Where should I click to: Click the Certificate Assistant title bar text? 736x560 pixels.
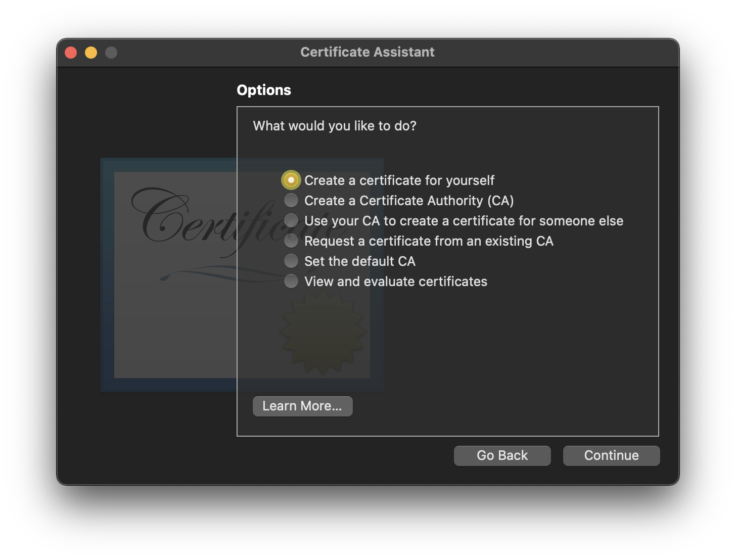367,52
